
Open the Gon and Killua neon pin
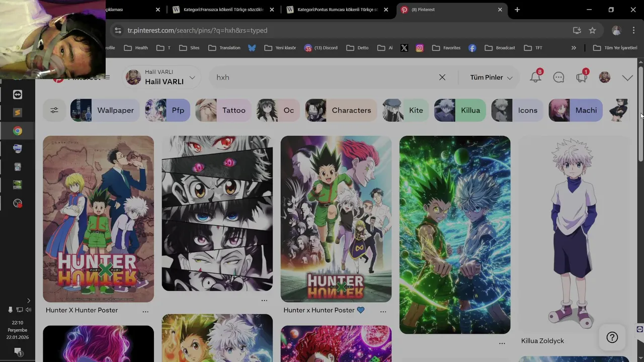[455, 235]
